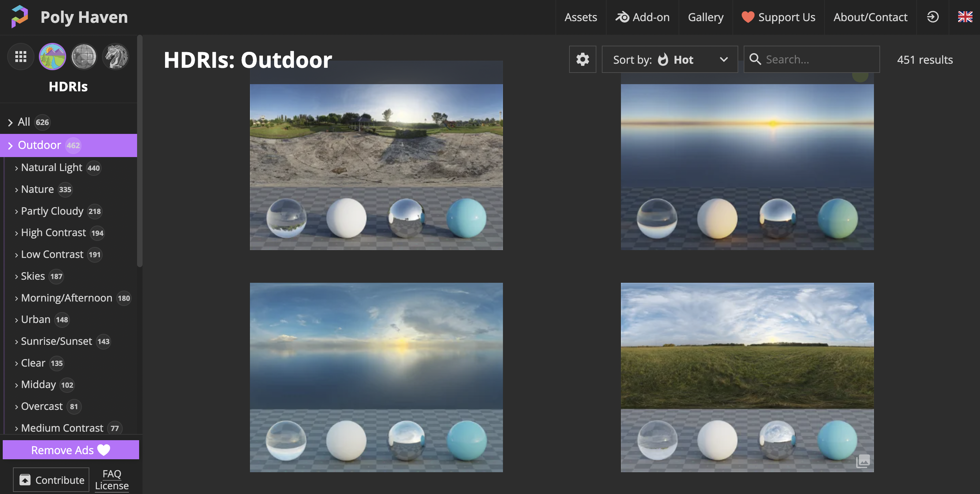
Task: Open Support Us page
Action: [x=778, y=17]
